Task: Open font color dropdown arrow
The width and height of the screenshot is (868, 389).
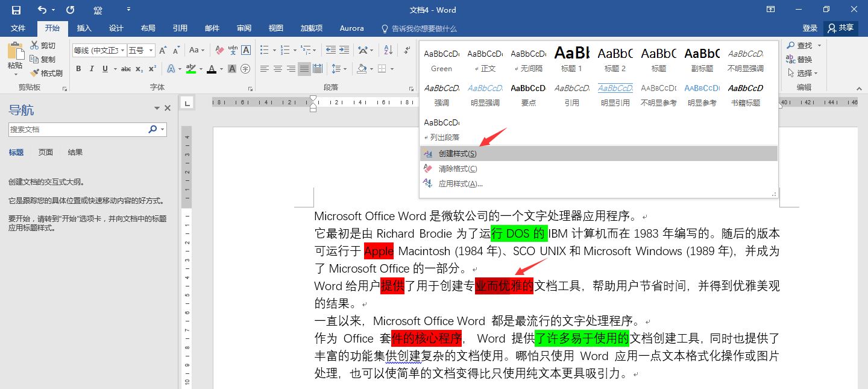Action: tap(221, 69)
